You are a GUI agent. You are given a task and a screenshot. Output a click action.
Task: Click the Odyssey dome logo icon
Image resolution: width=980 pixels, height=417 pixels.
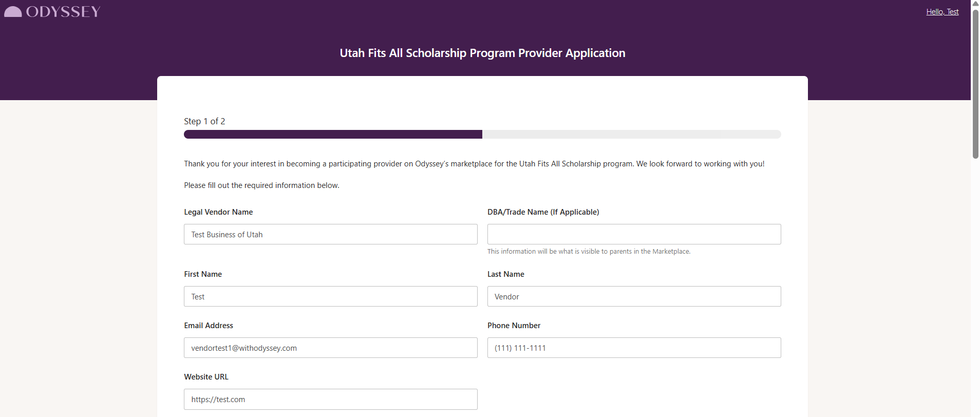13,12
